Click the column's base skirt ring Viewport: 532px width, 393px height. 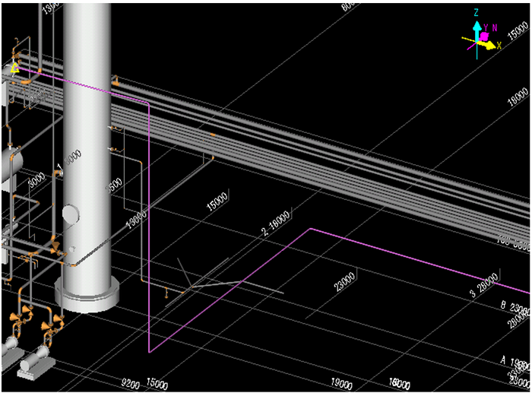[x=87, y=295]
